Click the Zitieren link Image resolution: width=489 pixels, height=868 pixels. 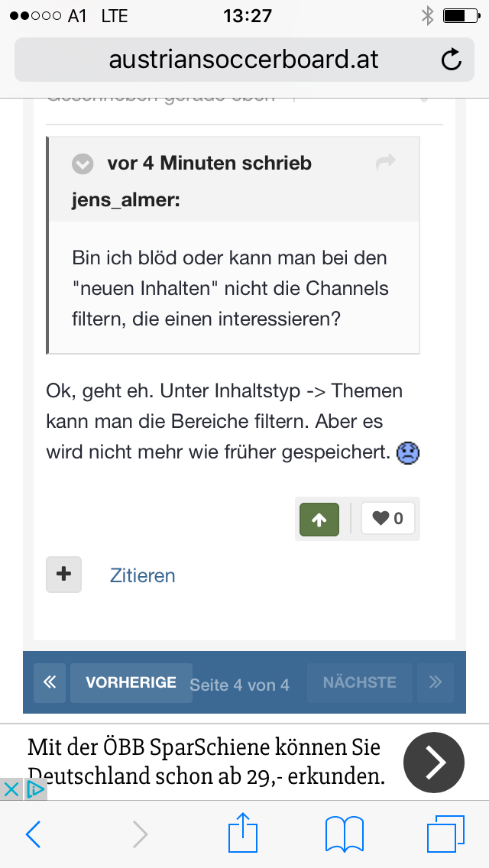coord(143,575)
